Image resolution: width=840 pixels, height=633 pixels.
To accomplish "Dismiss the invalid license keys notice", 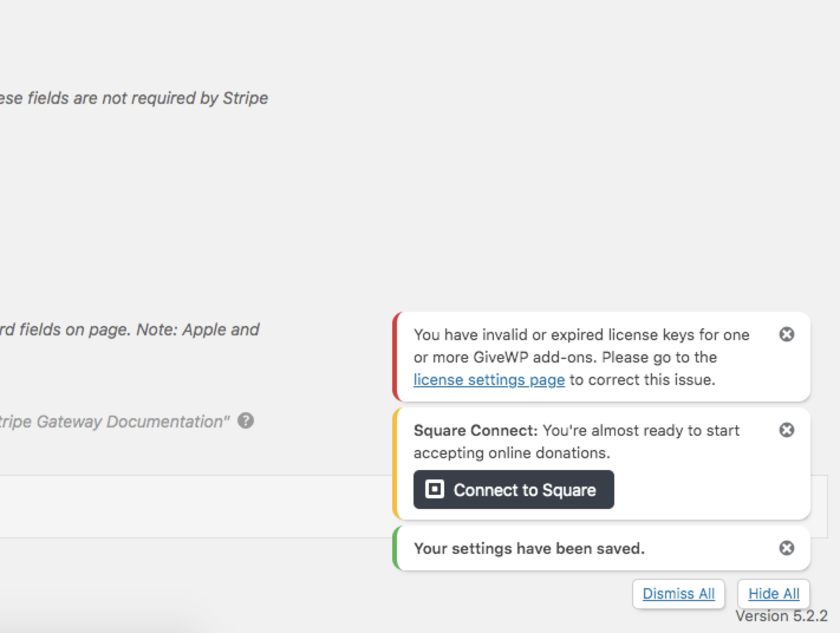I will point(786,334).
